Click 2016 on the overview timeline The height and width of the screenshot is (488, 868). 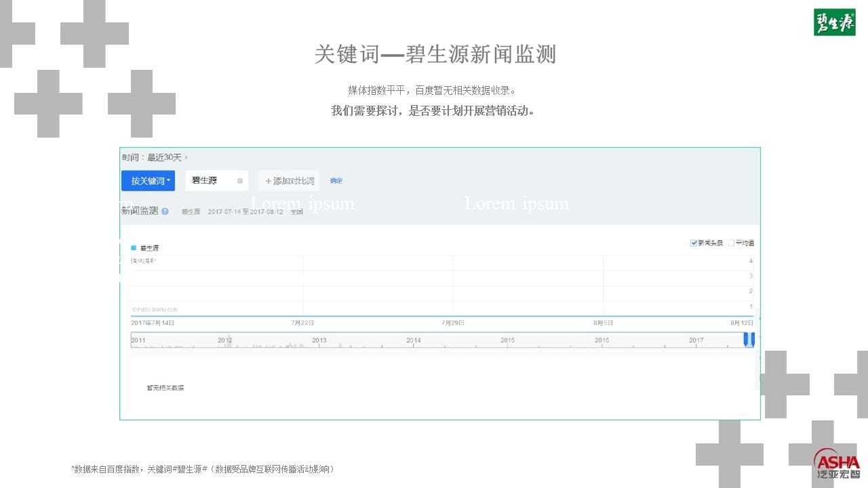[601, 340]
